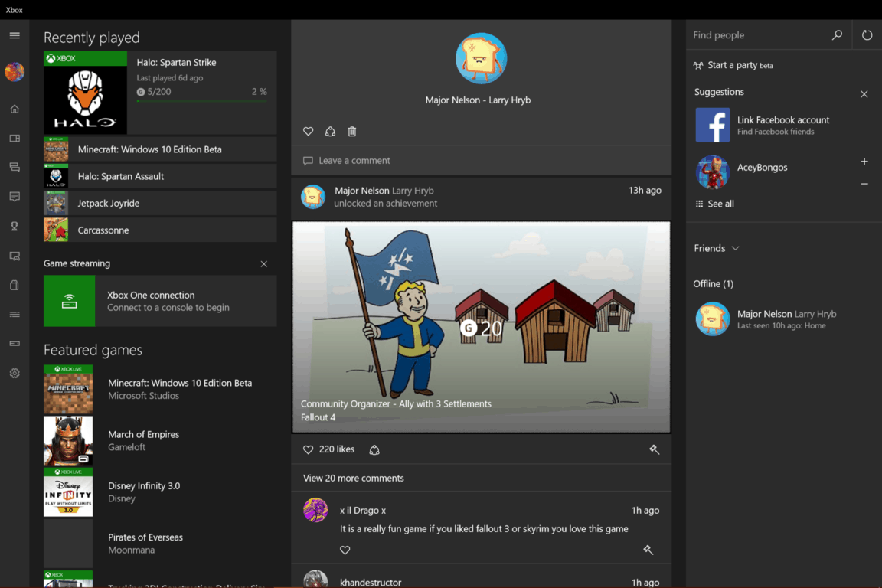
Task: Click the Halo: Spartan Strike gamerscore progress bar
Action: [202, 101]
